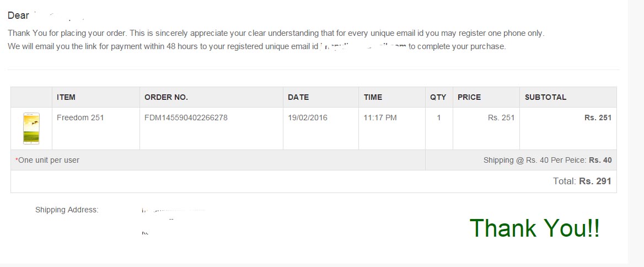Screen dimensions: 644x267
Task: Click the Freedom 251 phone thumbnail image
Action: click(x=31, y=129)
